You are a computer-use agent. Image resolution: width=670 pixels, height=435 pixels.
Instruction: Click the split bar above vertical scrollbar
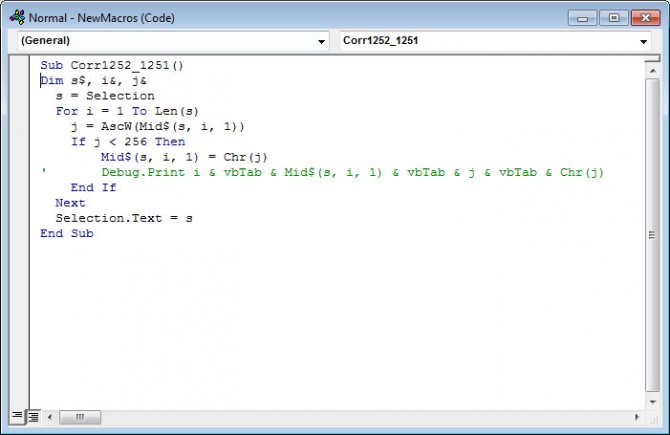[650, 59]
